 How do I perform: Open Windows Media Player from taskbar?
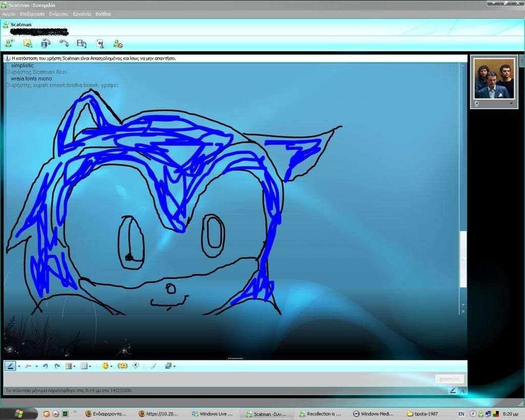coord(373,414)
